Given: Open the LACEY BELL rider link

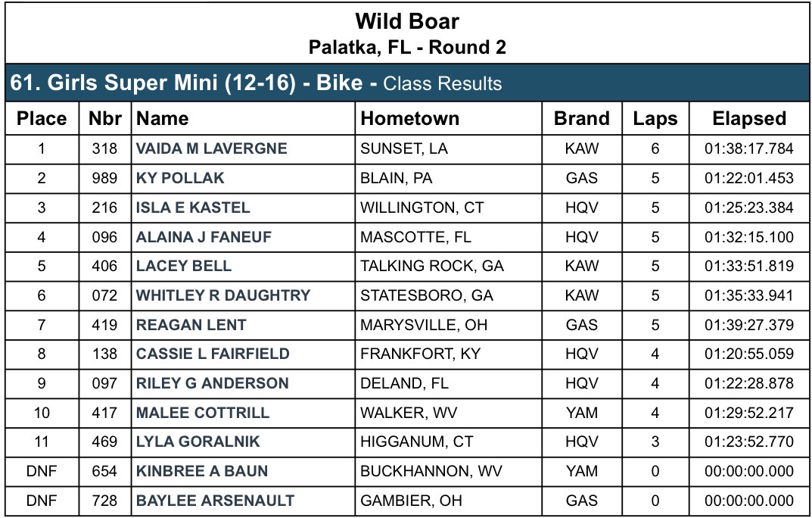Looking at the screenshot, I should tap(184, 266).
